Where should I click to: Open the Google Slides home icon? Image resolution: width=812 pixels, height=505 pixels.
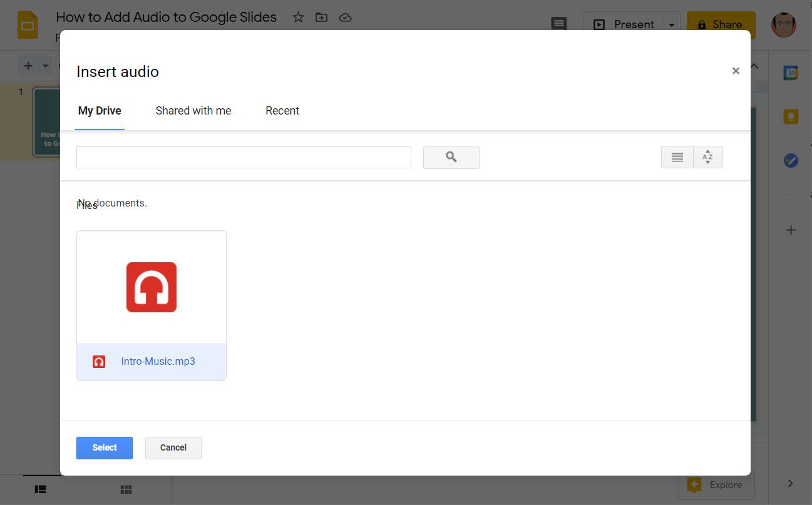28,25
